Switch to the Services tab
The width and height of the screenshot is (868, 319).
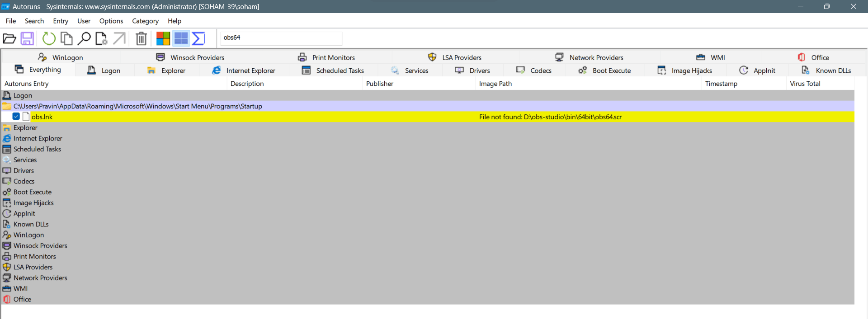410,70
